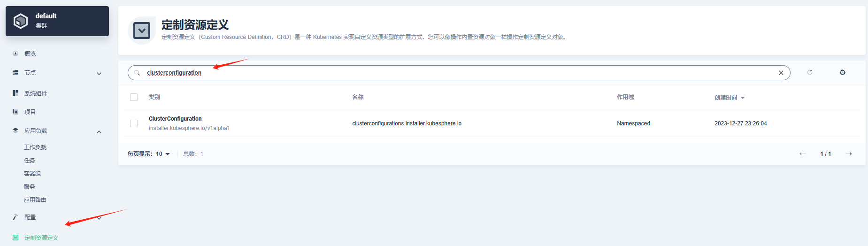Open 容器组 submenu item
The width and height of the screenshot is (868, 246).
pos(32,173)
